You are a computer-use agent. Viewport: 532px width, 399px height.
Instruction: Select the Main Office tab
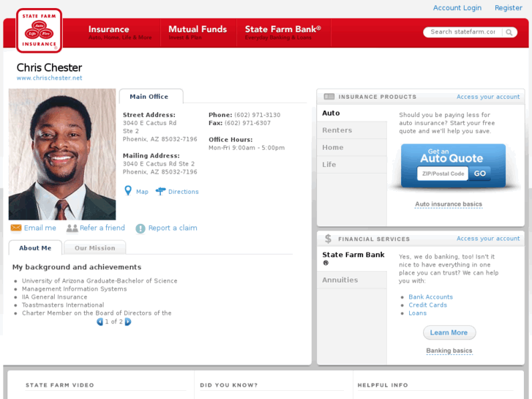(151, 97)
